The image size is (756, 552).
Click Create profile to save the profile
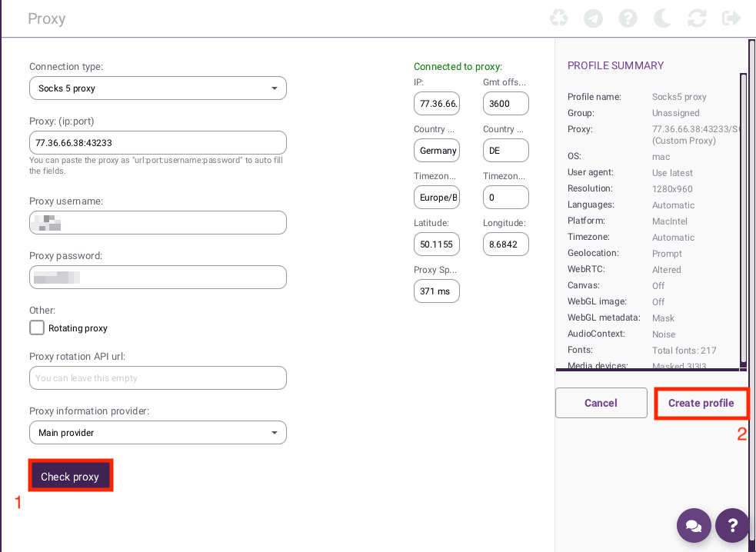701,403
